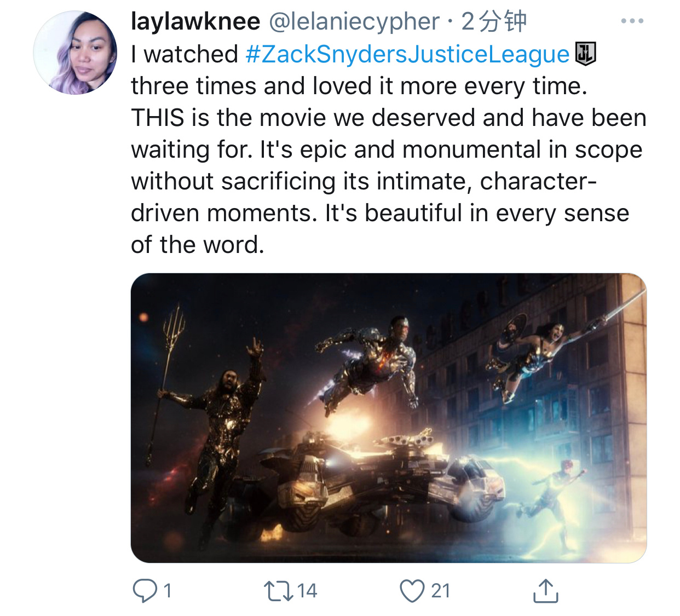Viewport: 680px width, 616px height.
Task: Open the tweet's three-dot more options menu
Action: 632,21
